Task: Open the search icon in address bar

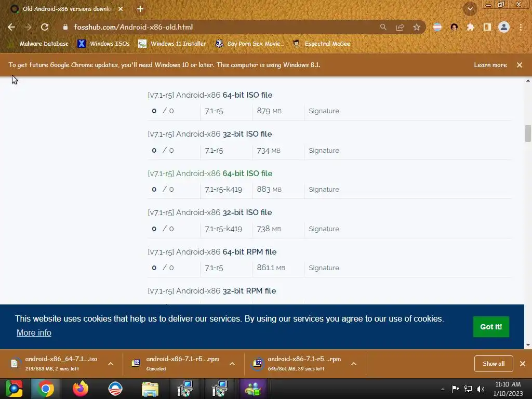Action: coord(383,27)
